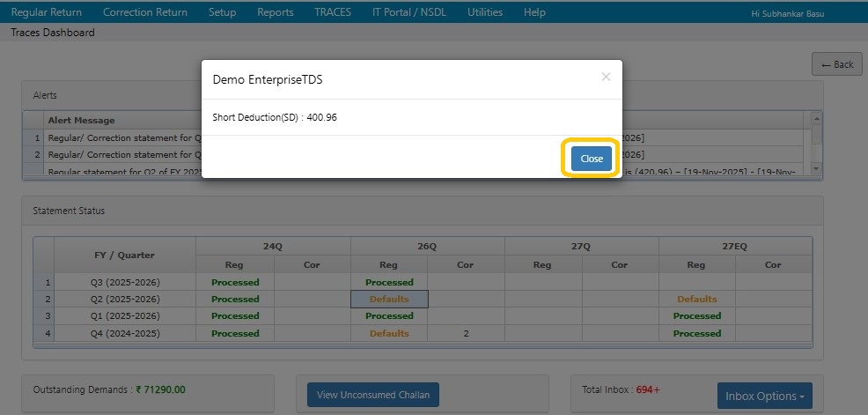Click View Unconsumed Challan button
This screenshot has height=415, width=868.
click(x=373, y=395)
